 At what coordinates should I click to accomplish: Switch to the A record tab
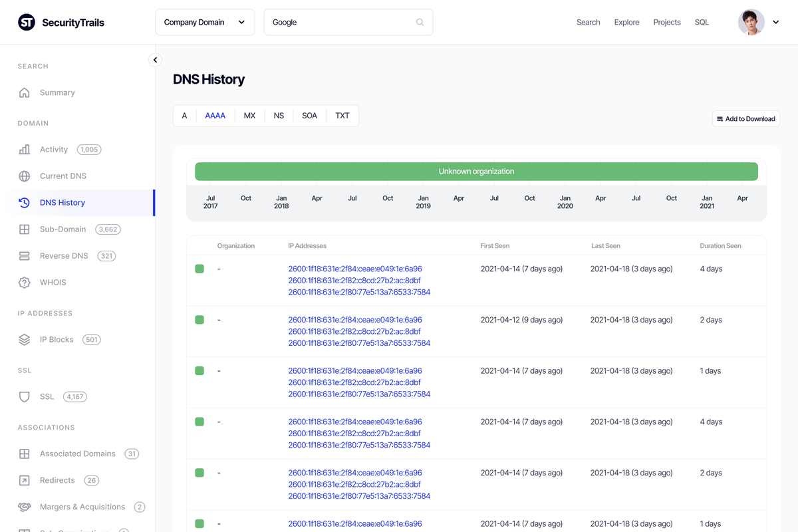click(185, 116)
